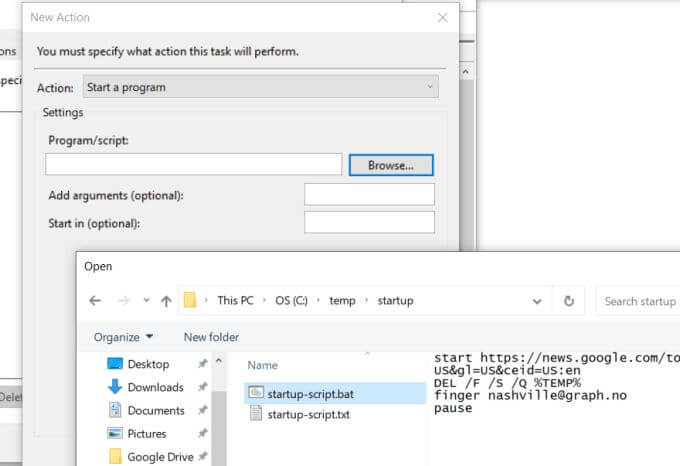The image size is (680, 466).
Task: Expand the Action dropdown showing Start a program
Action: [x=261, y=87]
